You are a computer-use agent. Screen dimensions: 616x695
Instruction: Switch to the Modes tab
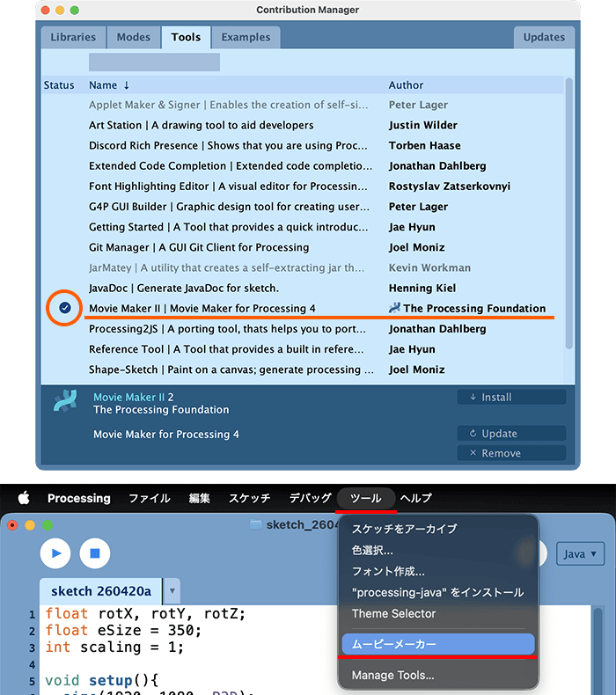pos(134,37)
